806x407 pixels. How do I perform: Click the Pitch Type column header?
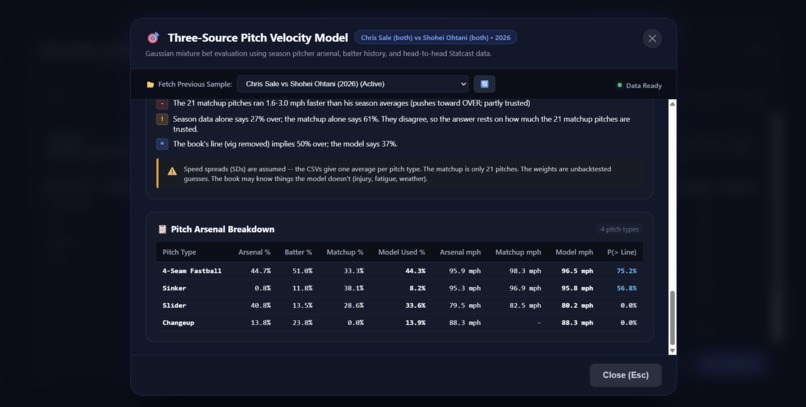point(179,252)
